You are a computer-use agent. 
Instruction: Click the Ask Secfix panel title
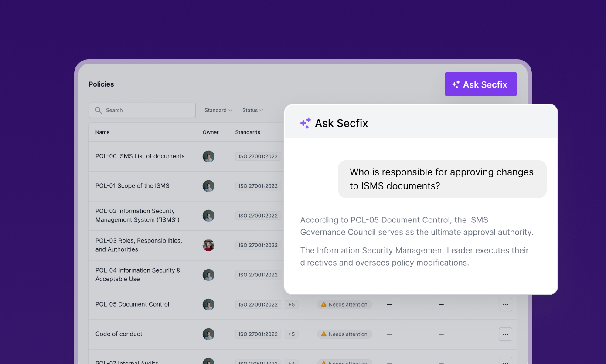[341, 123]
